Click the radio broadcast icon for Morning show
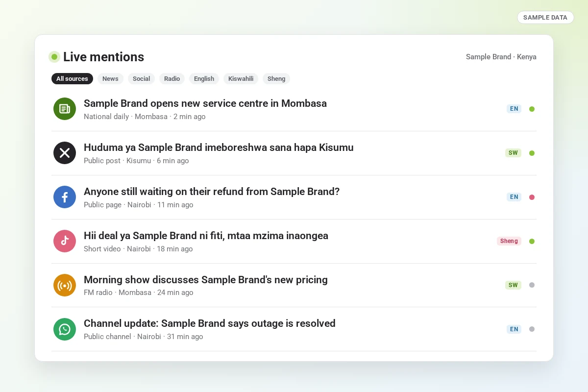 [x=65, y=285]
